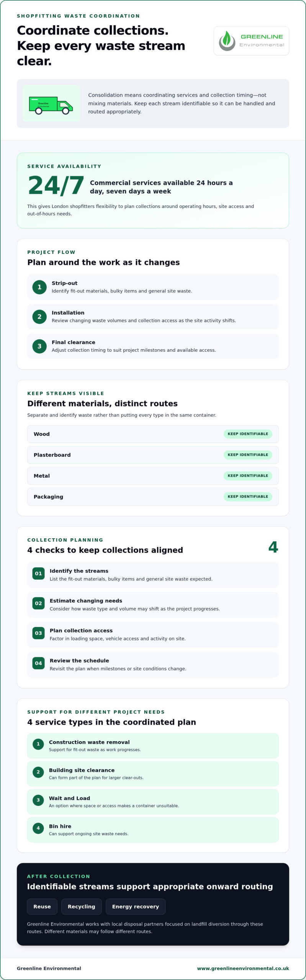Select the Packaging material row
Image resolution: width=306 pixels, height=980 pixels.
153,497
